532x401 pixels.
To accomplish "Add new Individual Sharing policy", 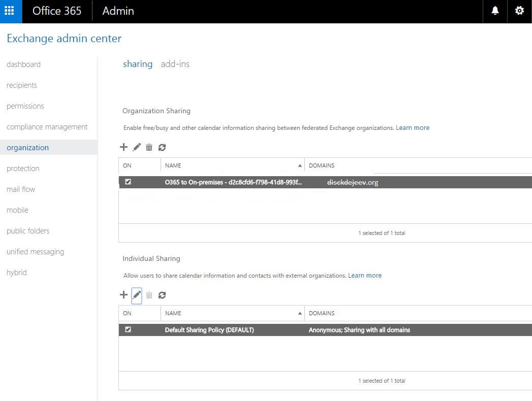I will tap(124, 295).
